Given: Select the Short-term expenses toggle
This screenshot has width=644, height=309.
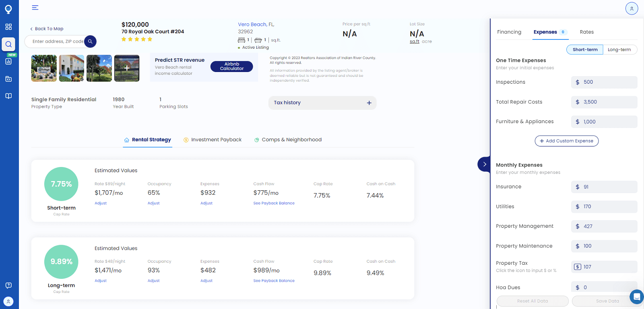Looking at the screenshot, I should [x=585, y=49].
